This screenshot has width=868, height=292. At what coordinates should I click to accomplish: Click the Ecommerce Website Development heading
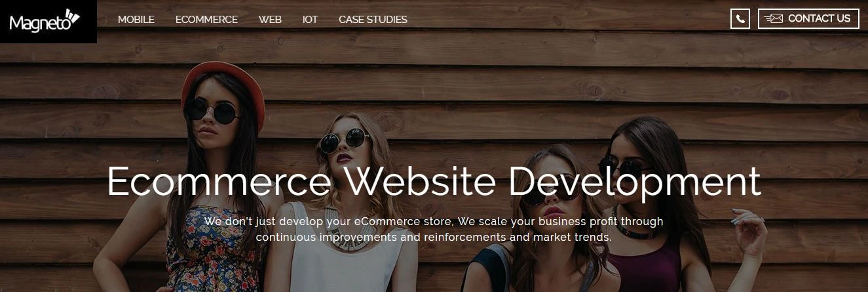click(x=434, y=182)
